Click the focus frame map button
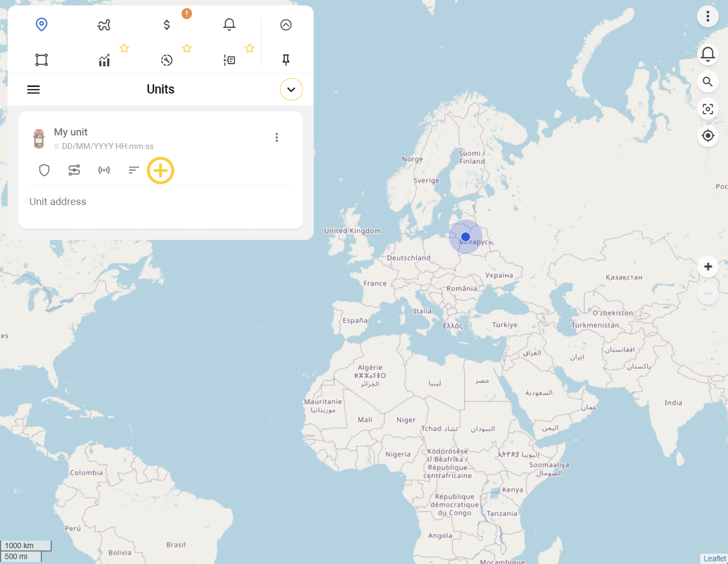Viewport: 728px width, 564px height. (708, 109)
